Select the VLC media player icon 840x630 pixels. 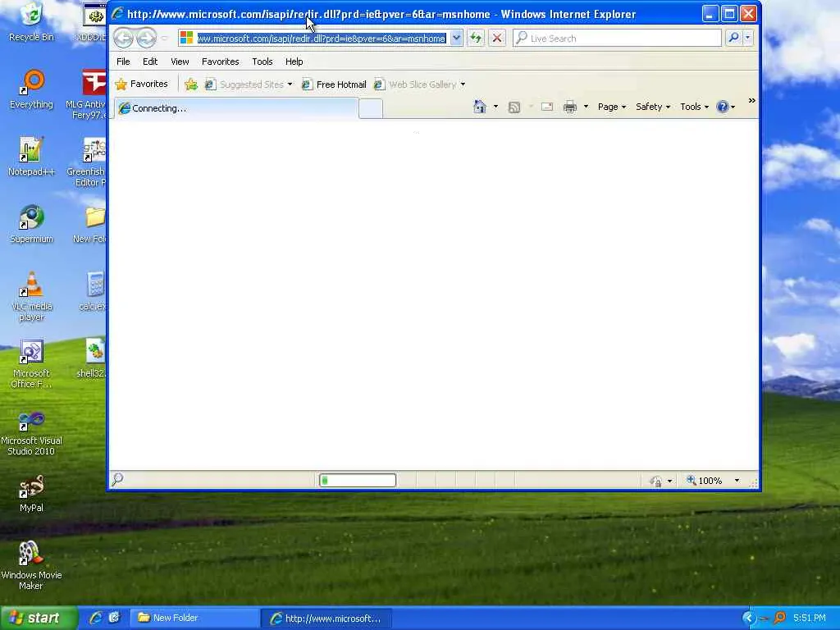[x=31, y=296]
